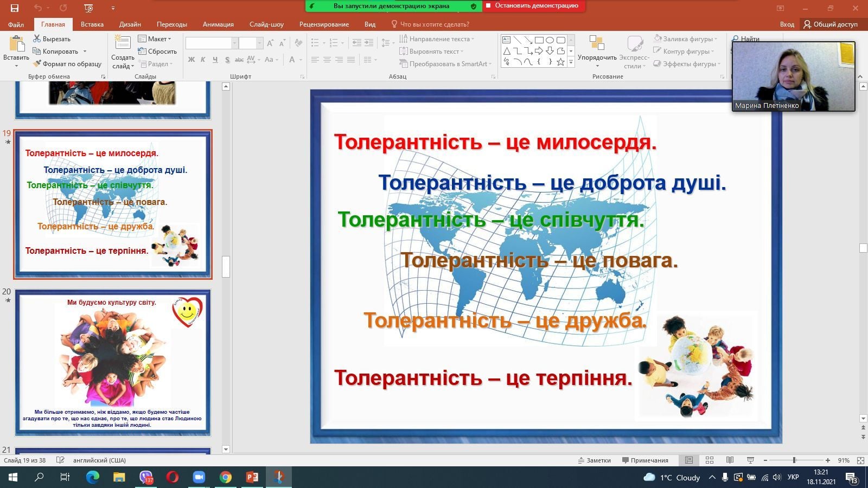This screenshot has height=488, width=868.
Task: Pick the isosceles triangle shape in gallery
Action: (506, 51)
